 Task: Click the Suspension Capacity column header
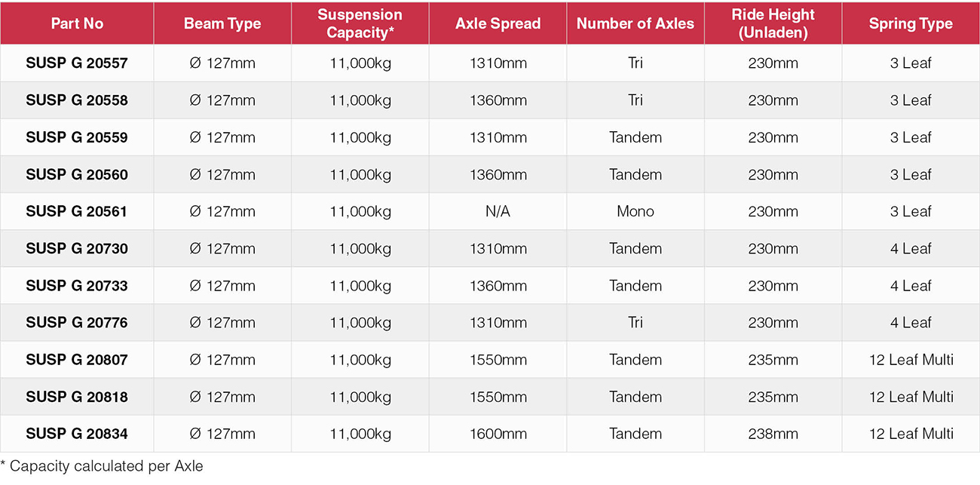(x=360, y=23)
